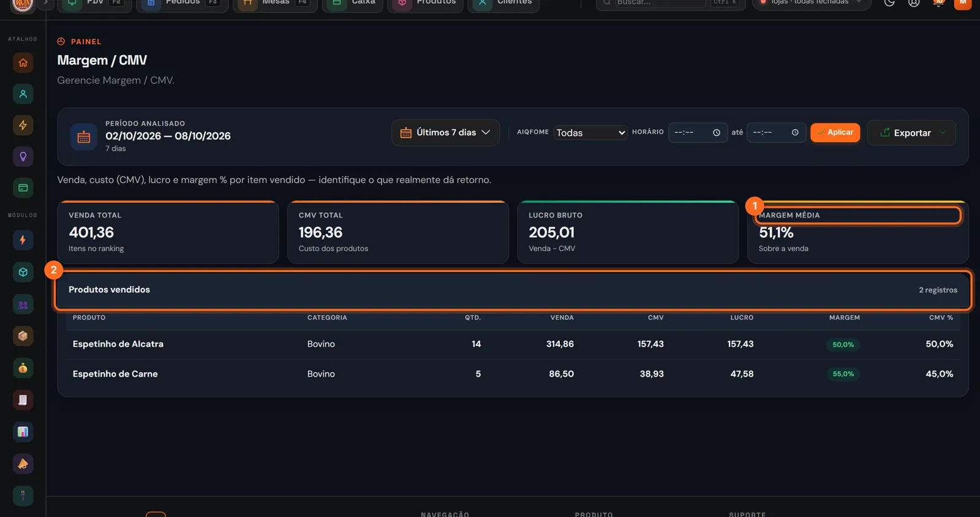Sort table by the MARGEM column header
The height and width of the screenshot is (517, 980).
pyautogui.click(x=844, y=317)
